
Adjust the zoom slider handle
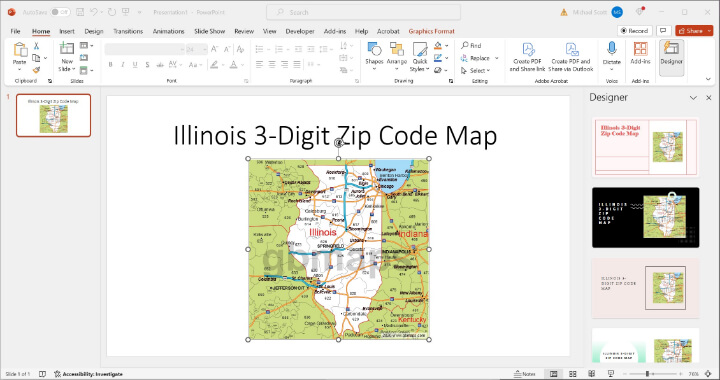click(647, 374)
